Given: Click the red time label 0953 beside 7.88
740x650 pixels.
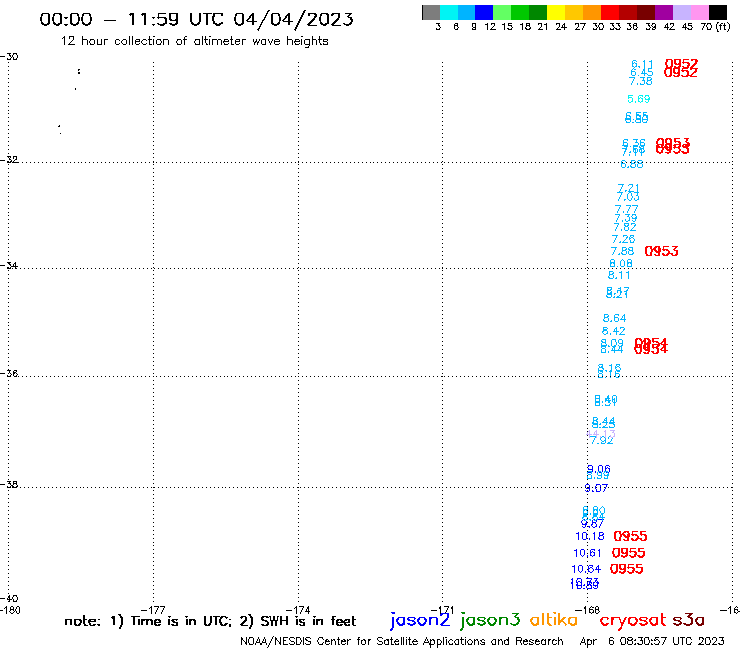Looking at the screenshot, I should (x=662, y=251).
